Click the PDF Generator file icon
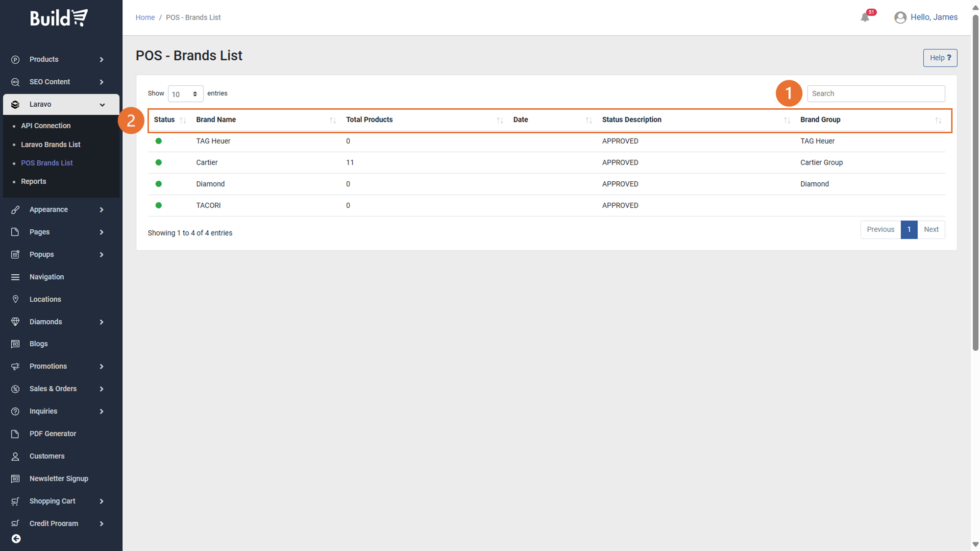 click(15, 434)
